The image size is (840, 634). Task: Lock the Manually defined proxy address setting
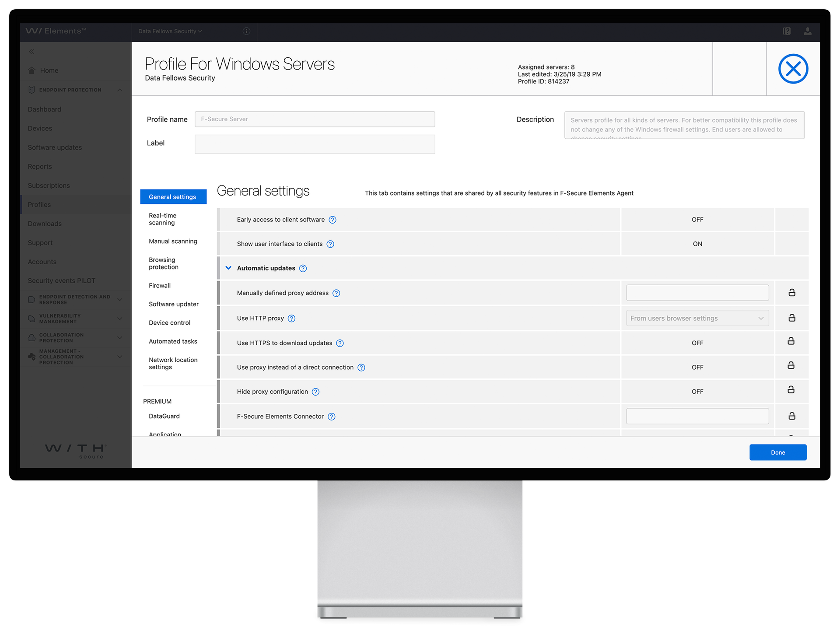tap(792, 292)
